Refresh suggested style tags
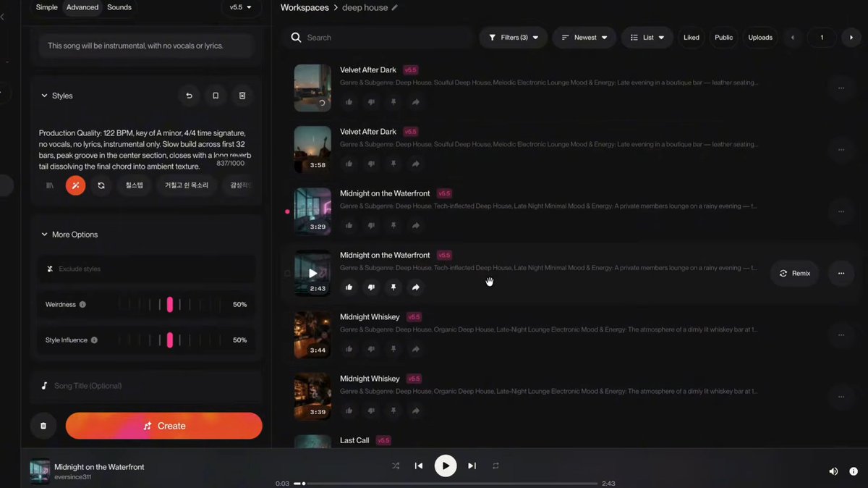The height and width of the screenshot is (488, 868). (x=101, y=185)
